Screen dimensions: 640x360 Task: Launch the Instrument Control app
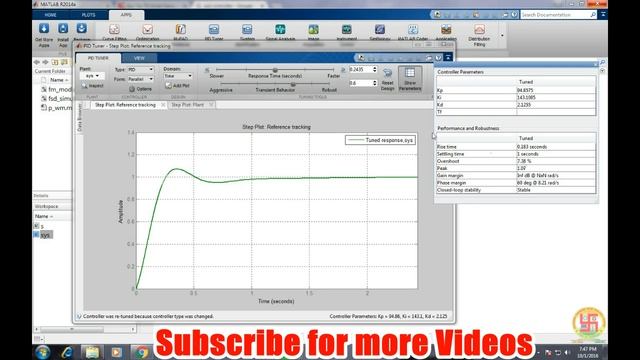[347, 32]
